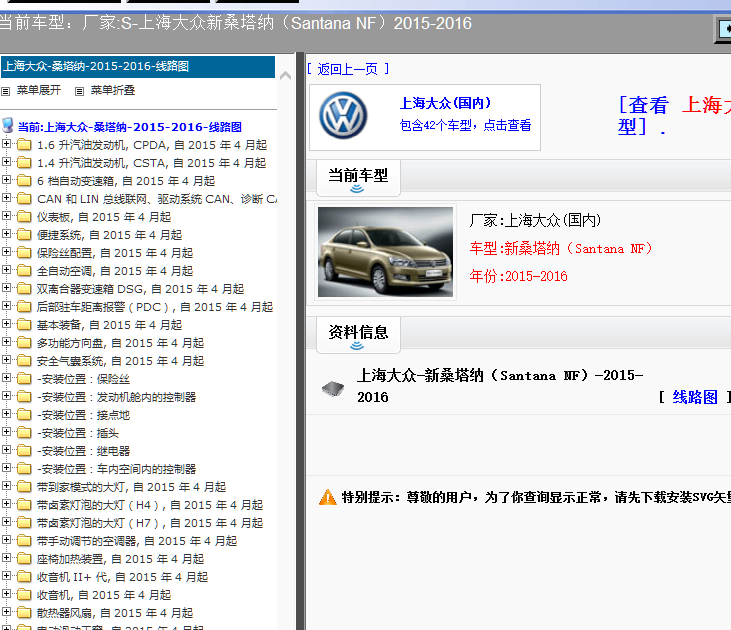This screenshot has height=630, width=731.
Task: Select the 上海大众-桑塔纳-2015-2016-线路图 header
Action: tap(138, 67)
